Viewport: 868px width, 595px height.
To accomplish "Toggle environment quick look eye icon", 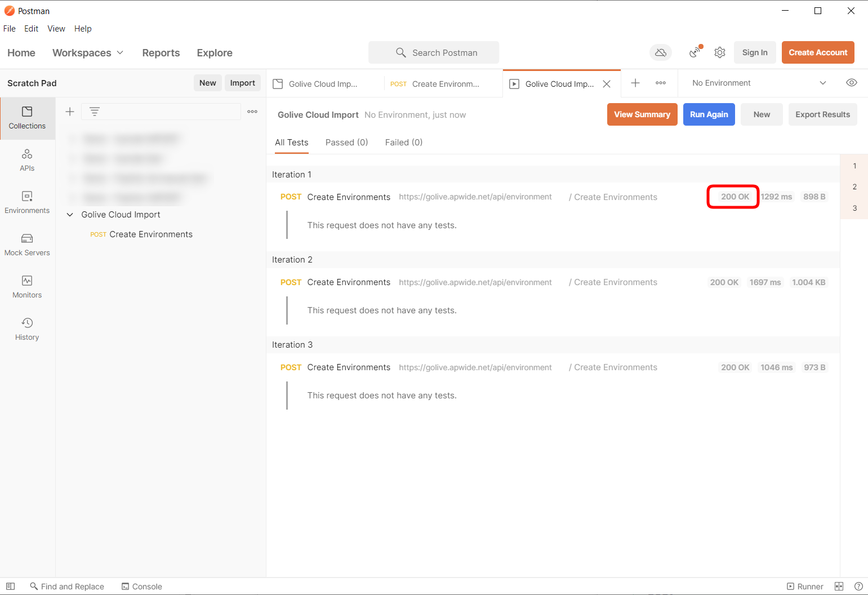I will (852, 83).
